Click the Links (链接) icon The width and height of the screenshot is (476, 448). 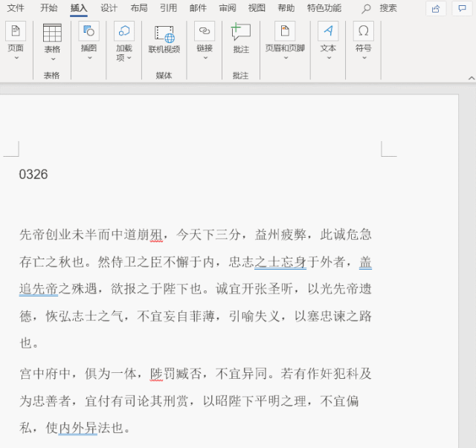coord(205,32)
